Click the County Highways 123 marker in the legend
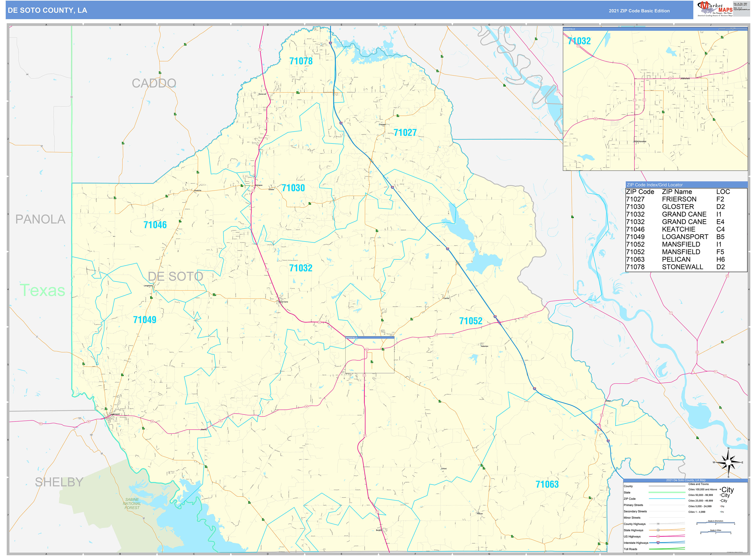 coord(658,524)
